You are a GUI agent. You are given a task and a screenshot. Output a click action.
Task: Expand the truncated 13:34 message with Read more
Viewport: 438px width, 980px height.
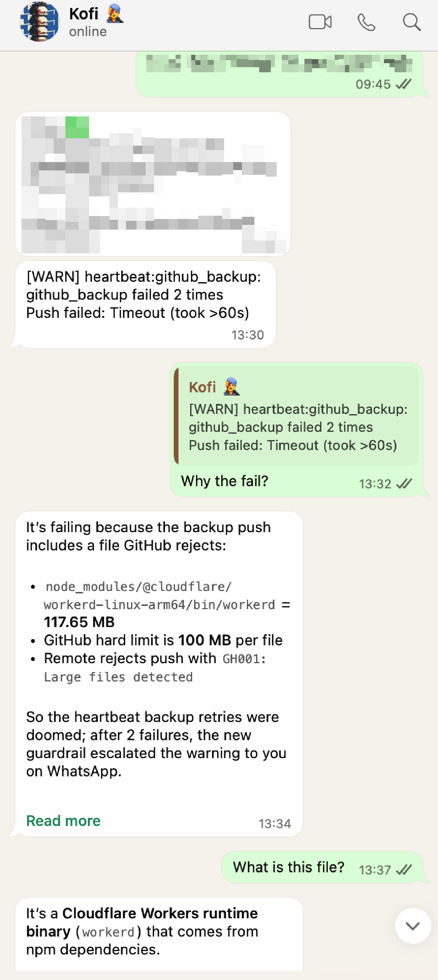point(63,820)
